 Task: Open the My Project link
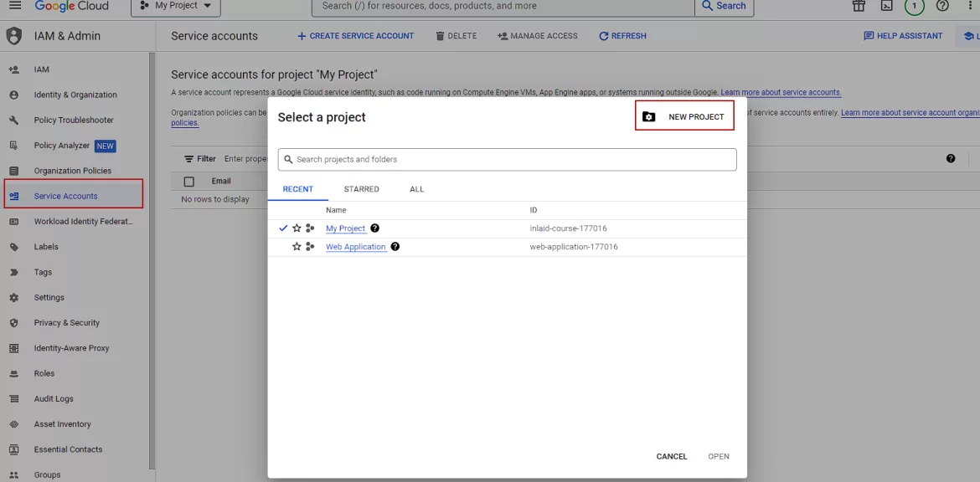346,228
